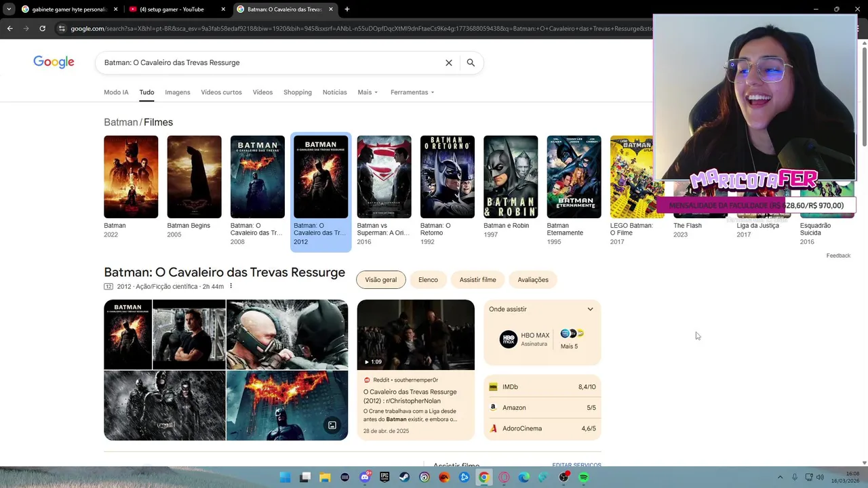Open IMDb rating 8,4/10
The width and height of the screenshot is (868, 488).
542,387
